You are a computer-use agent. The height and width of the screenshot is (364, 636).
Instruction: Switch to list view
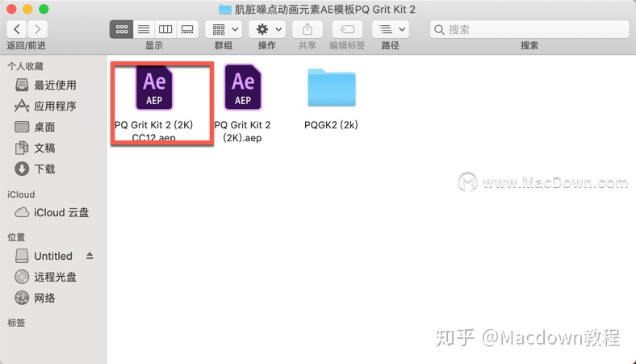[144, 29]
